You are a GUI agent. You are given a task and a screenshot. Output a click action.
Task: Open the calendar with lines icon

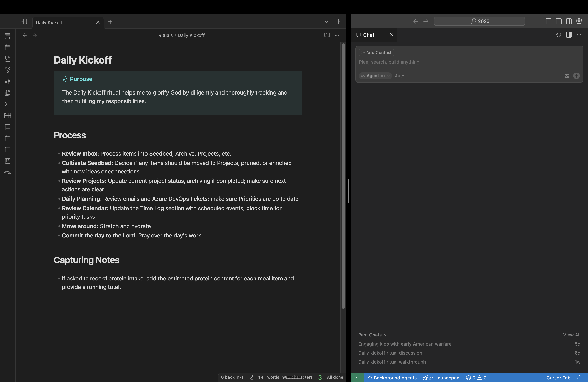(x=8, y=138)
